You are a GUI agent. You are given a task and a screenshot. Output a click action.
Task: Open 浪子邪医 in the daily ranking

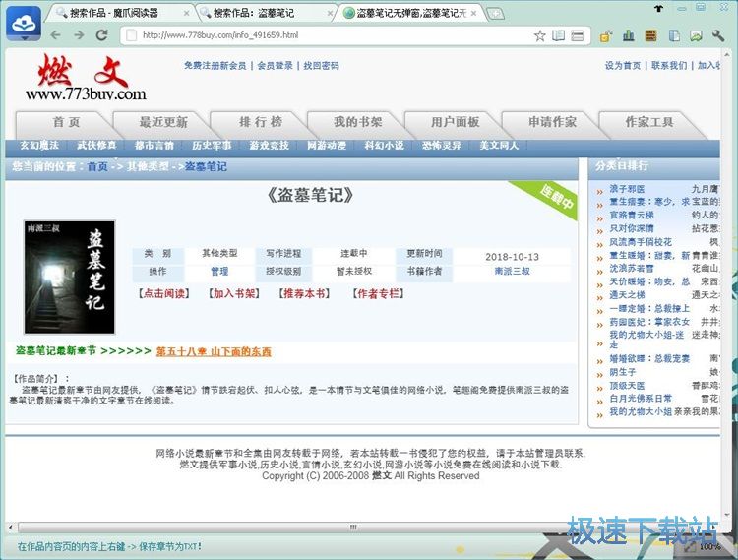click(x=627, y=189)
